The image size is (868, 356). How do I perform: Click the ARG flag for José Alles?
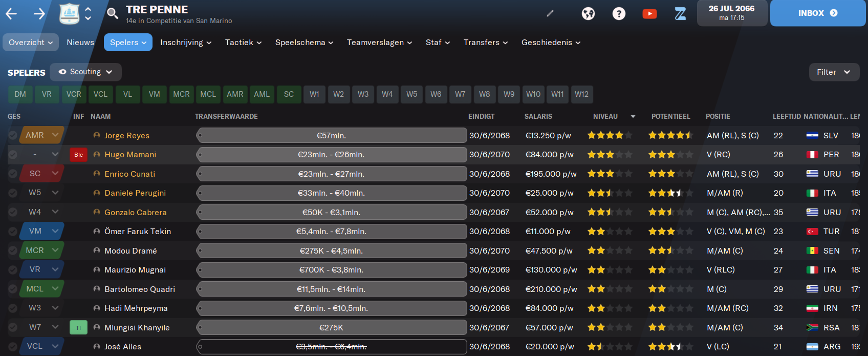(812, 347)
